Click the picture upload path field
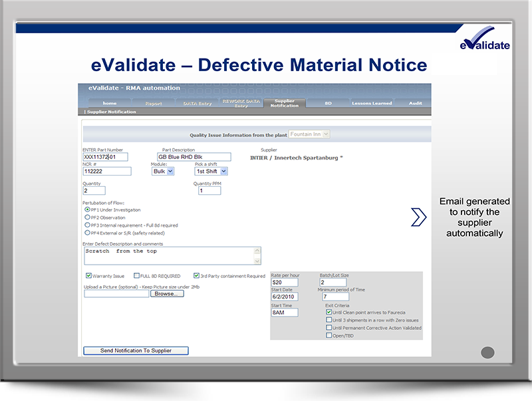The width and height of the screenshot is (532, 407). (116, 294)
